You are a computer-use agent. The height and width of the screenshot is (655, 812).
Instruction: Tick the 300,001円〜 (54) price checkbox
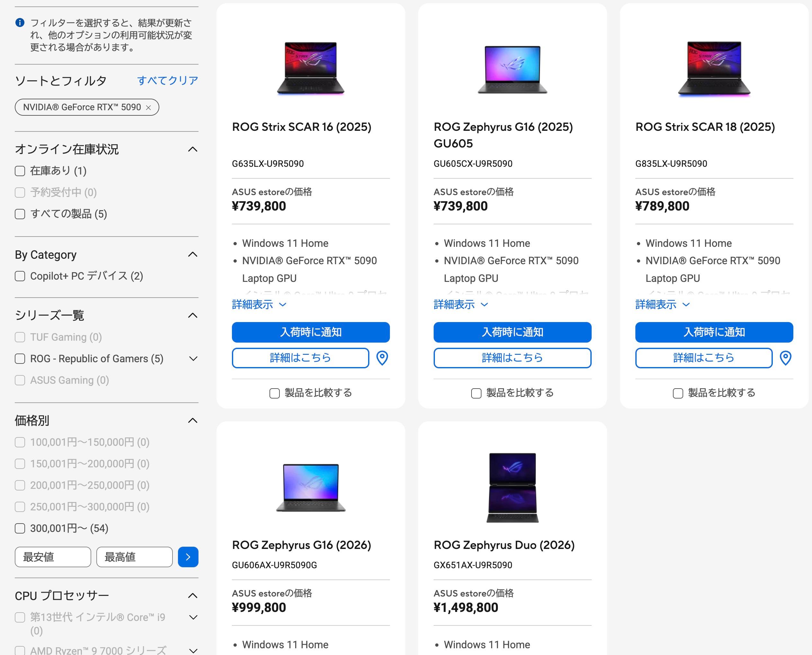click(x=20, y=528)
